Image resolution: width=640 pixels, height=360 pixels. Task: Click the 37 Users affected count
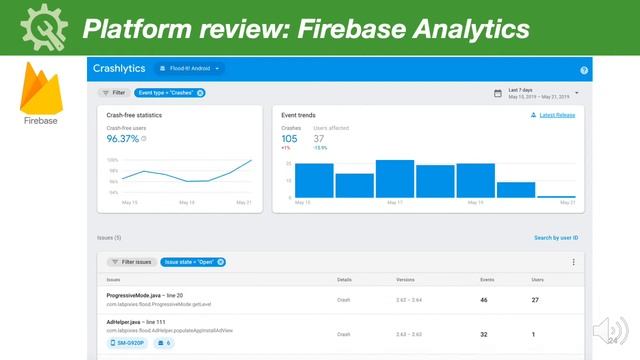(x=319, y=139)
